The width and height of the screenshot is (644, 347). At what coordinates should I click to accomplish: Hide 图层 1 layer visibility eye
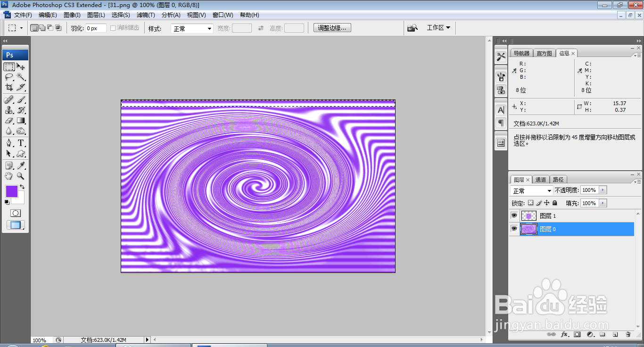(x=514, y=215)
